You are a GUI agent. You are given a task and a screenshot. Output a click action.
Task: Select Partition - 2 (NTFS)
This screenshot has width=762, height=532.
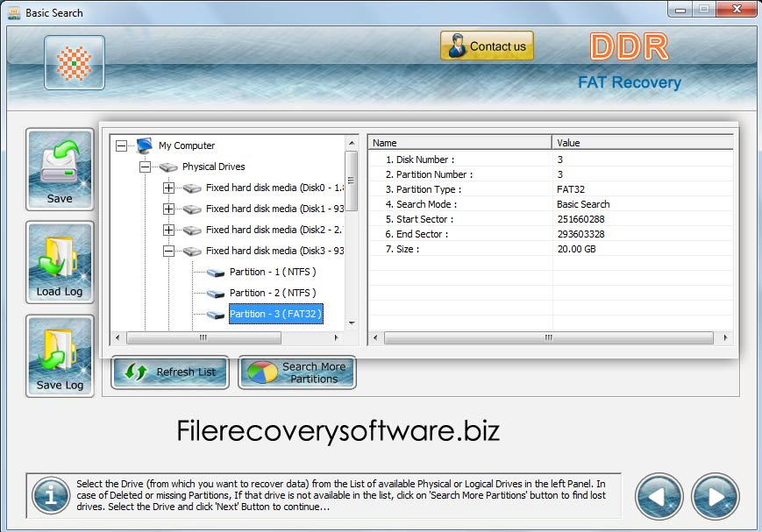click(273, 293)
